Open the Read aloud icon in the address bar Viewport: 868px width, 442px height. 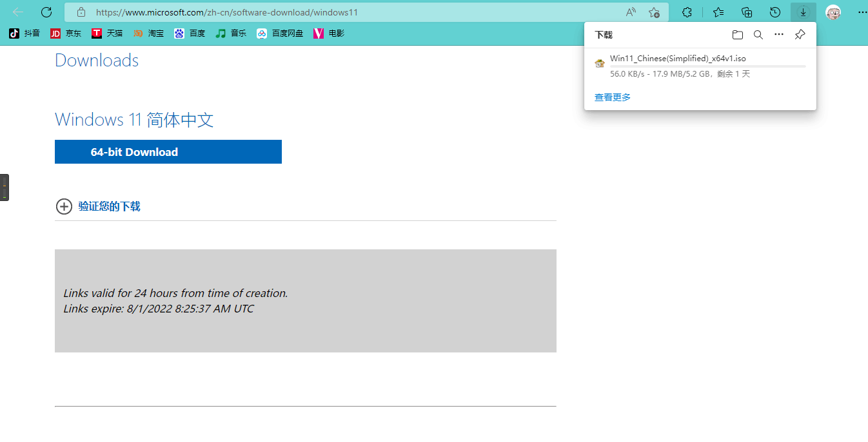(x=631, y=12)
